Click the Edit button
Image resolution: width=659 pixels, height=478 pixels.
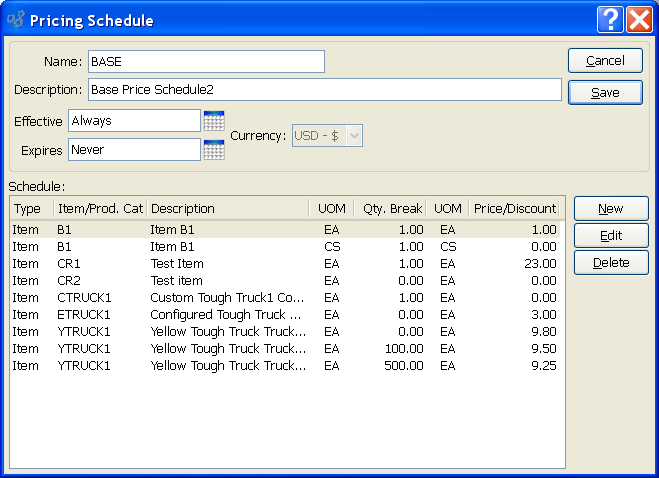pyautogui.click(x=611, y=235)
